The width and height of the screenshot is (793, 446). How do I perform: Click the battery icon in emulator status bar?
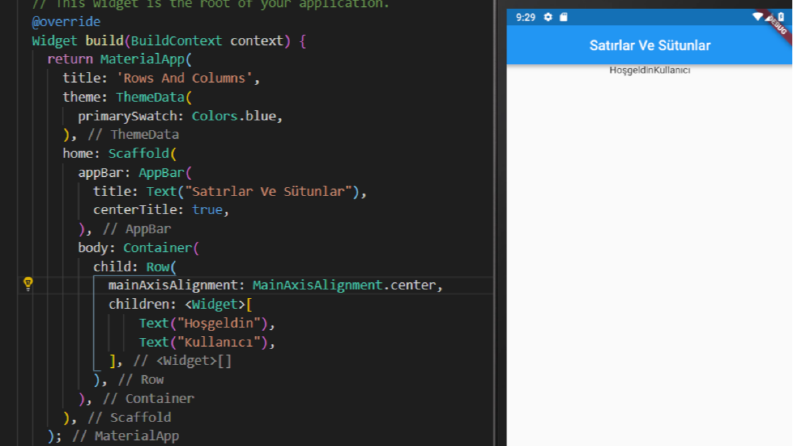781,17
